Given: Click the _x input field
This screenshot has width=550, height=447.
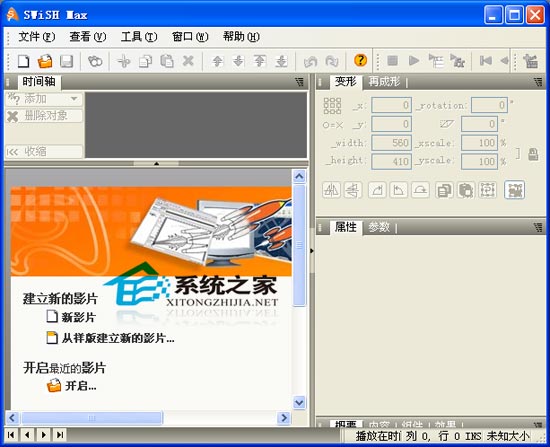Looking at the screenshot, I should coord(391,105).
